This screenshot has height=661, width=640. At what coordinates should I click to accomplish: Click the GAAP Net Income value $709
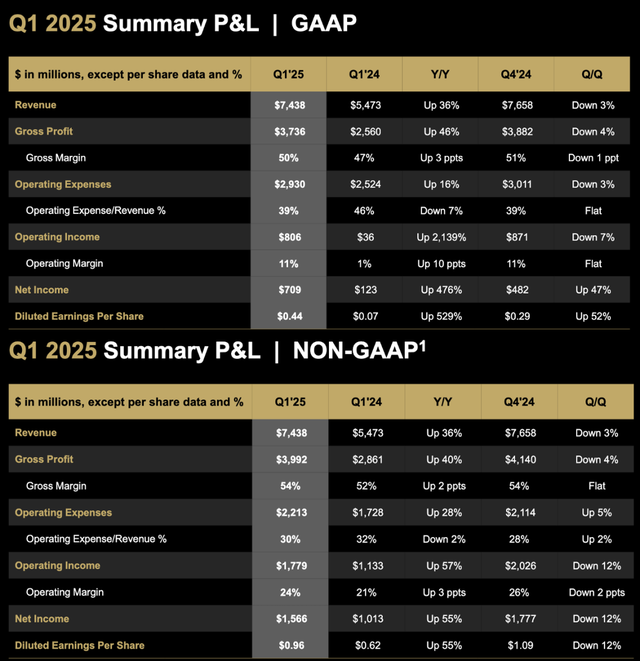[287, 290]
